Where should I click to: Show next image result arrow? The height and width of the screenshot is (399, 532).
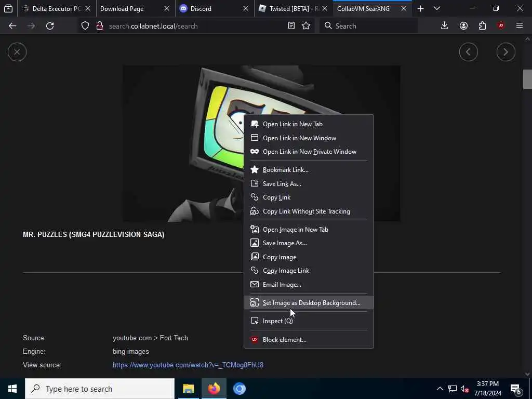tap(506, 52)
